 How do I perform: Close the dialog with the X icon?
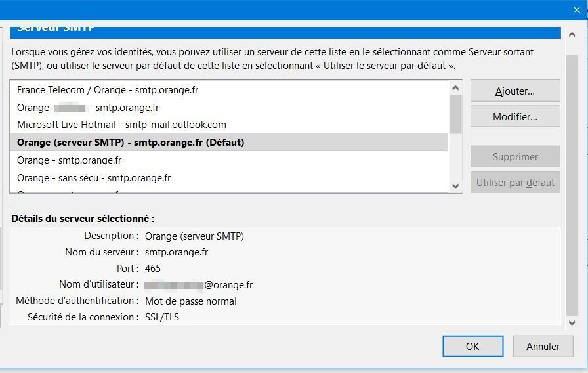[576, 10]
